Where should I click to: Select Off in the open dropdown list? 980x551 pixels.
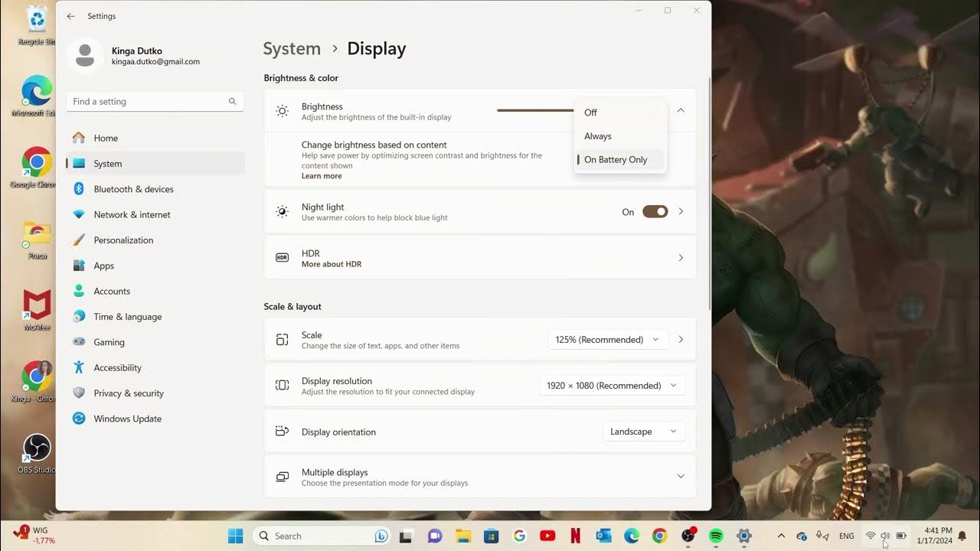590,112
